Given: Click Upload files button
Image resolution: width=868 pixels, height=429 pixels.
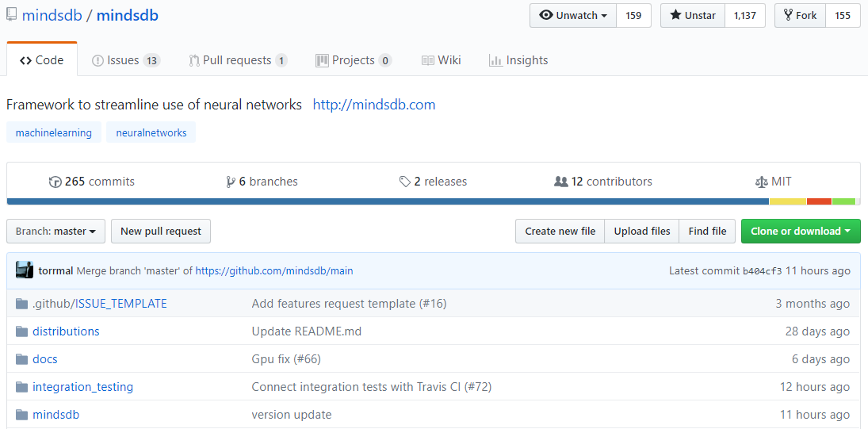Looking at the screenshot, I should pos(642,231).
